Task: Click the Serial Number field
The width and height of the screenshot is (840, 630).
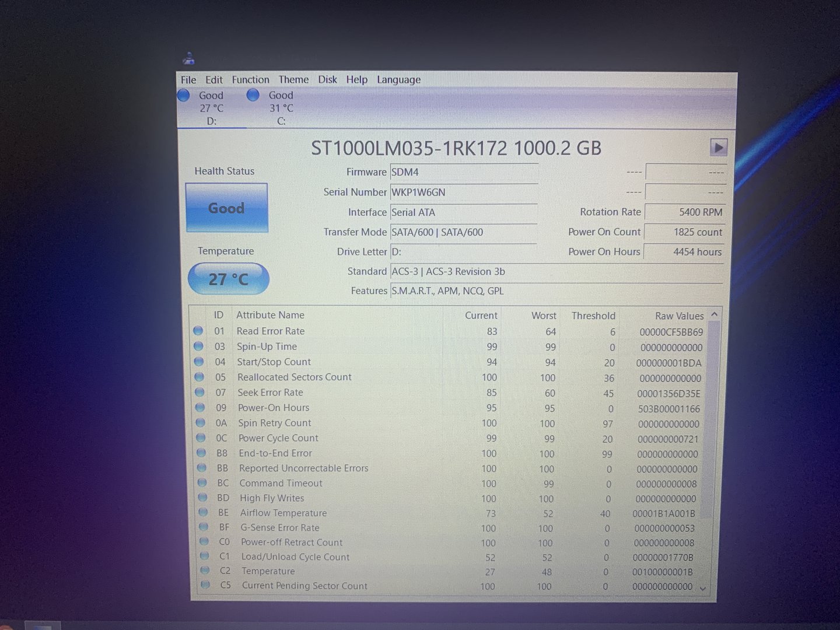Action: coord(463,192)
